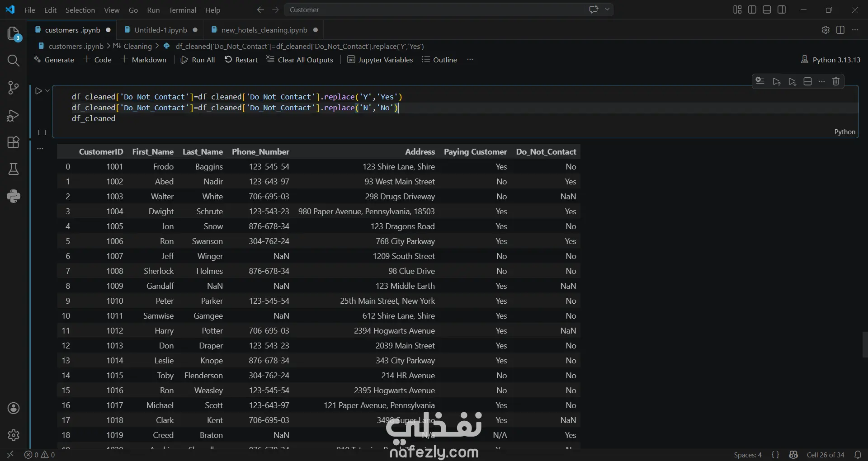Open the Manage gear menu
The width and height of the screenshot is (868, 461).
click(x=14, y=435)
